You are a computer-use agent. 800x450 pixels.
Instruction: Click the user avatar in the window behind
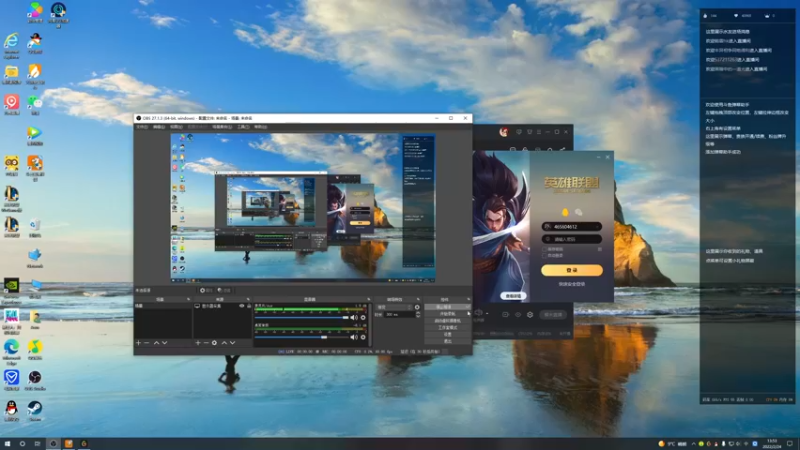504,132
